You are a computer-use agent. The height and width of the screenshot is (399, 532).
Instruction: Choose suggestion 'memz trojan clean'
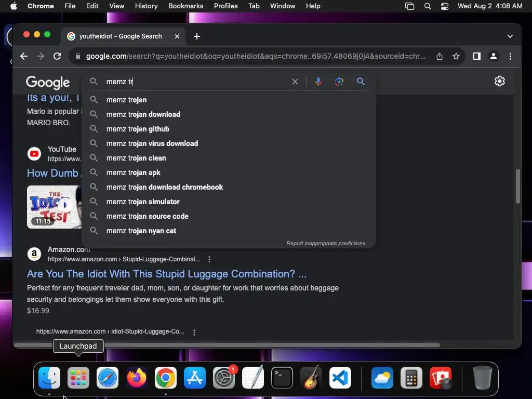click(x=229, y=158)
